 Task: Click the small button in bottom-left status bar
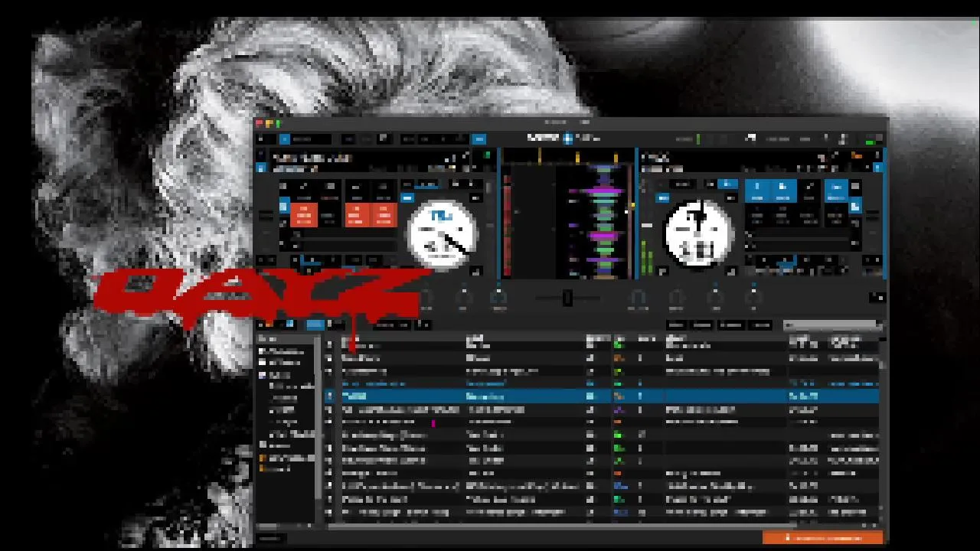click(x=270, y=538)
